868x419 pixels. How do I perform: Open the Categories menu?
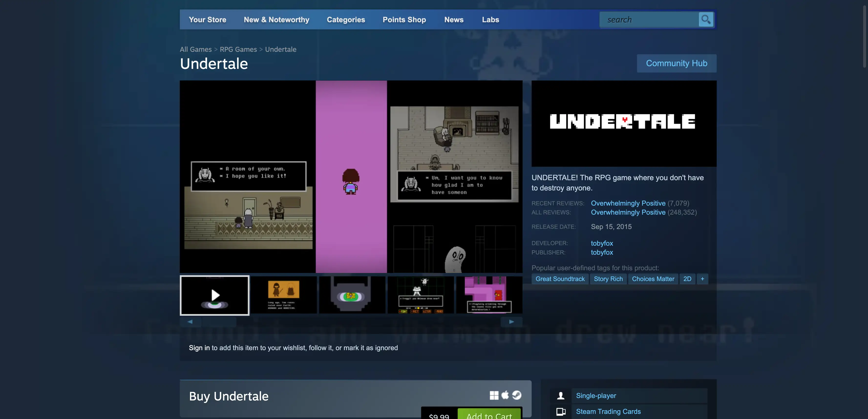[x=346, y=20]
